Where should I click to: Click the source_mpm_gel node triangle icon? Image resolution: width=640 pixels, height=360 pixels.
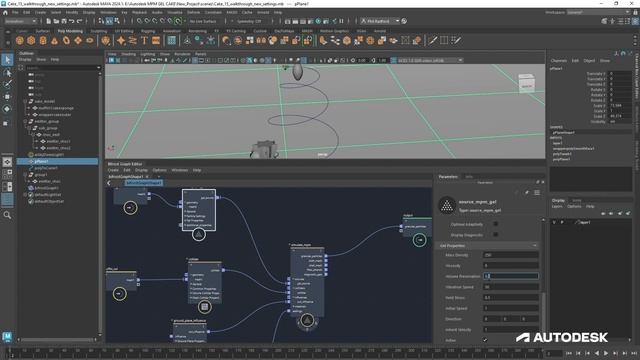click(x=447, y=205)
